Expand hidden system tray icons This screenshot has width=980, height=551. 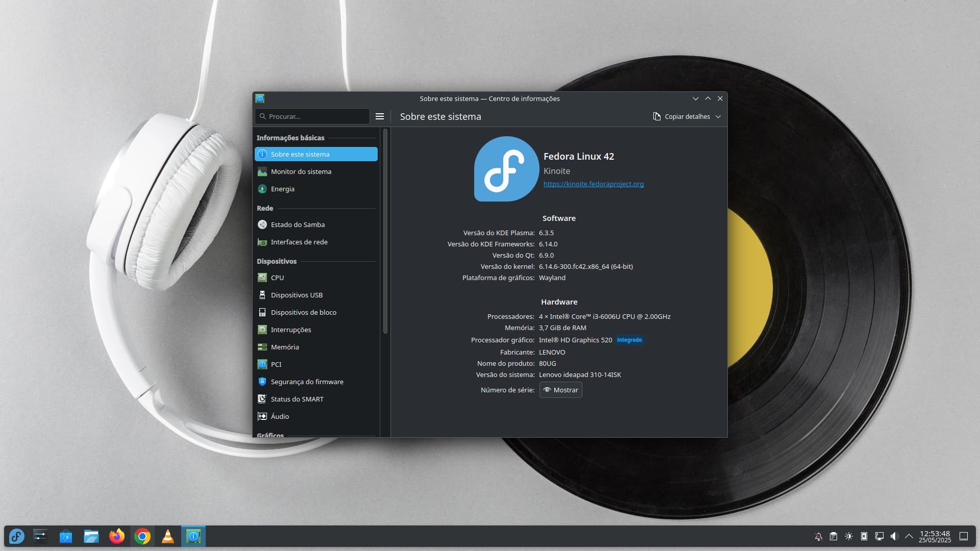pyautogui.click(x=909, y=536)
